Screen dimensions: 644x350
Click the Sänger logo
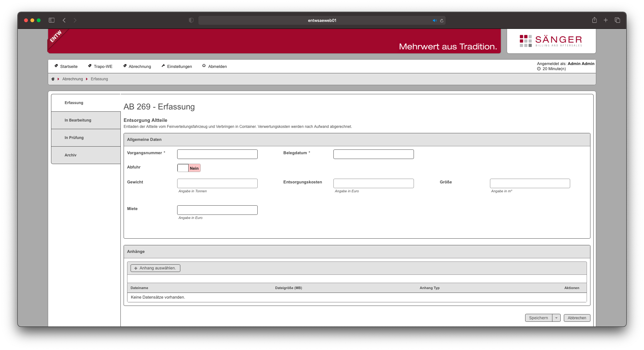pos(551,41)
